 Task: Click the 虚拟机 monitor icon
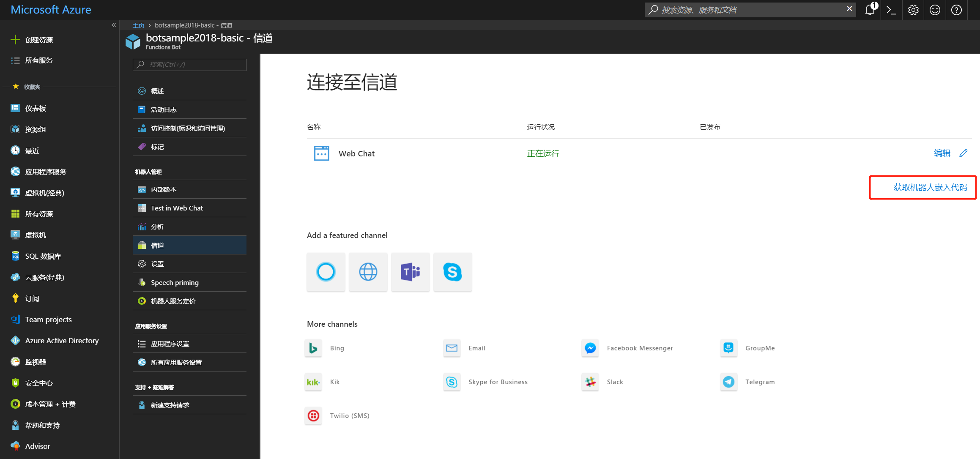click(x=15, y=235)
